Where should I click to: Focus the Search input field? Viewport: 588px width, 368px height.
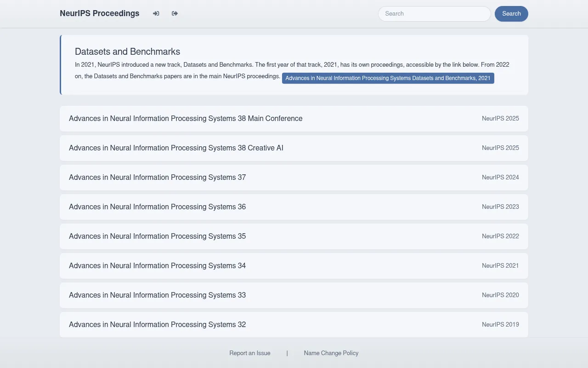click(x=434, y=14)
